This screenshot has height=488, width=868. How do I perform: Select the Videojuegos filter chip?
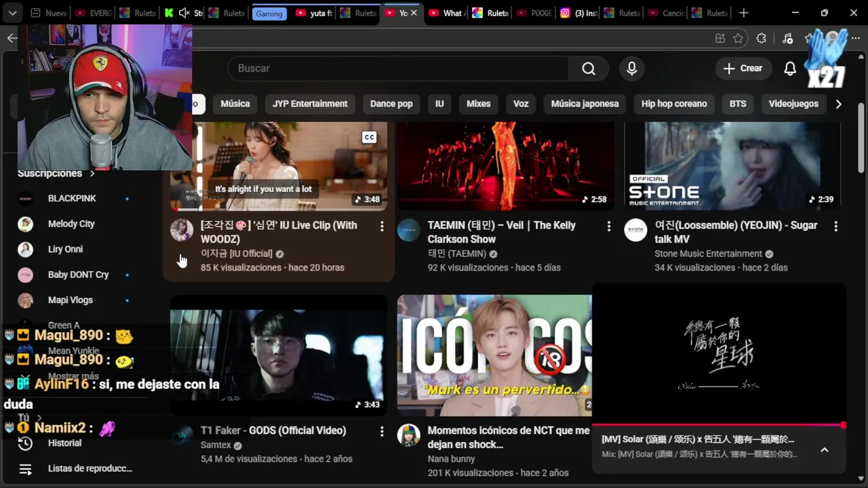point(793,104)
